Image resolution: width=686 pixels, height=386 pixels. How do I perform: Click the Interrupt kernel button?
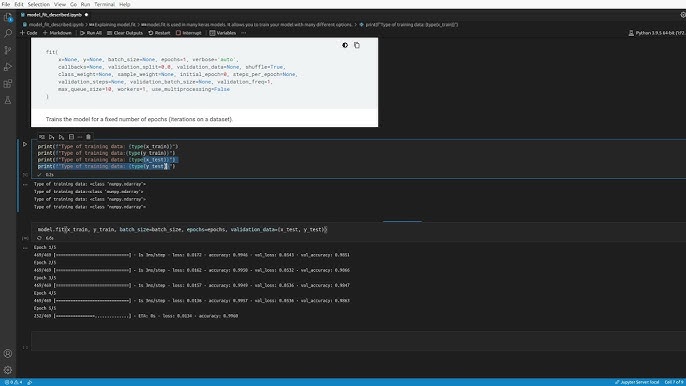point(189,33)
